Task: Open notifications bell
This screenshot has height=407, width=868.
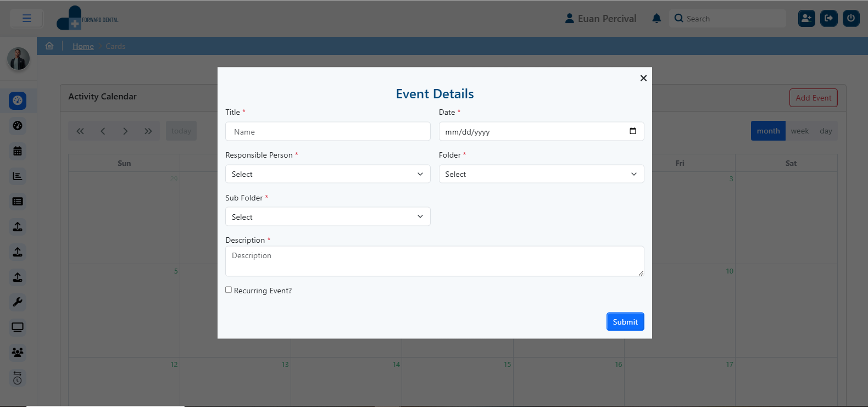Action: (x=656, y=18)
